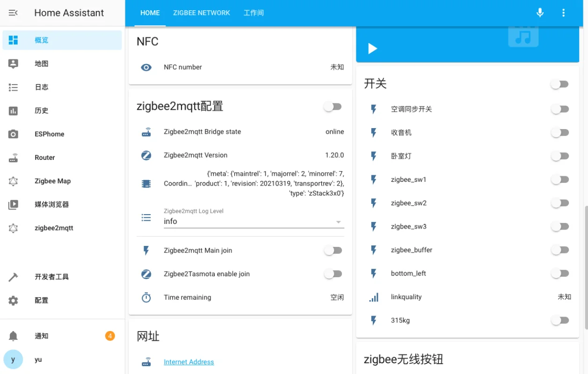588x374 pixels.
Task: Click the Time remaining 空闲 value
Action: (337, 297)
